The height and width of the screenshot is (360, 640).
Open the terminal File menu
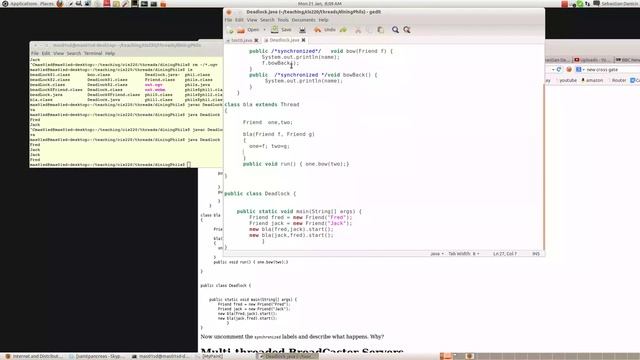[x=35, y=53]
